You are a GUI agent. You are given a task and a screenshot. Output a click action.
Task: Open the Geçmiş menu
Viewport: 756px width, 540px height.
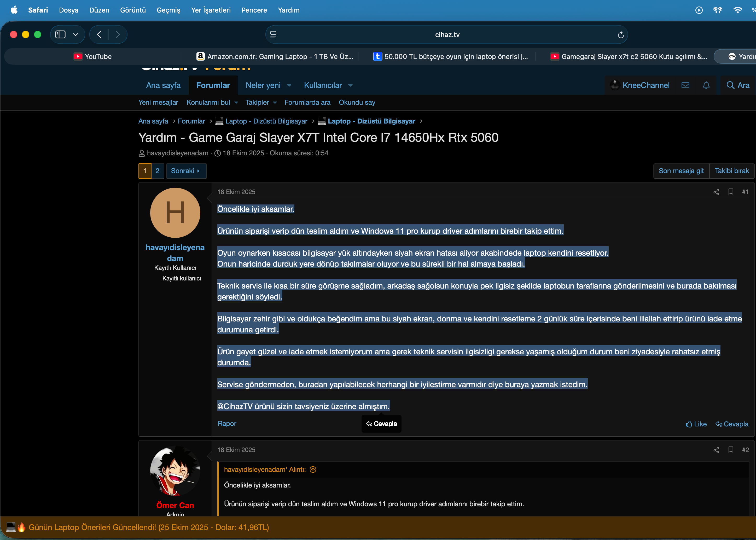point(168,10)
